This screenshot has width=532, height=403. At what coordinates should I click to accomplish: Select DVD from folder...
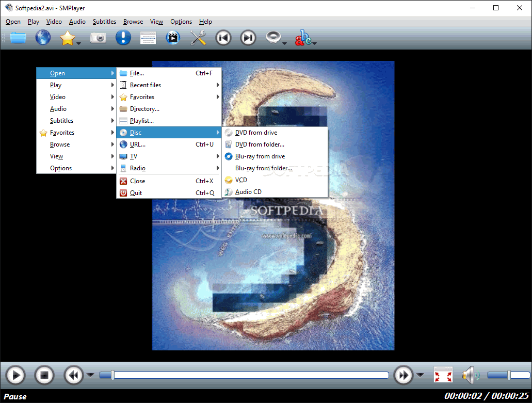click(x=275, y=144)
